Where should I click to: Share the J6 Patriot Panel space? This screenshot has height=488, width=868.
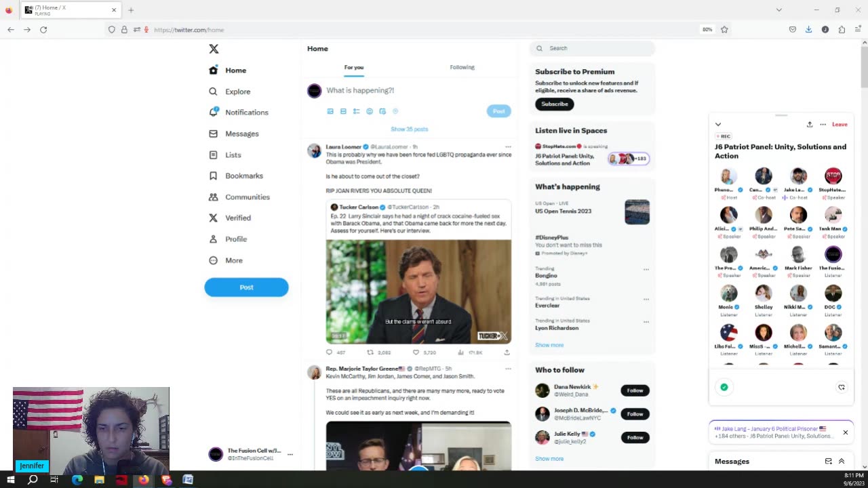click(809, 125)
